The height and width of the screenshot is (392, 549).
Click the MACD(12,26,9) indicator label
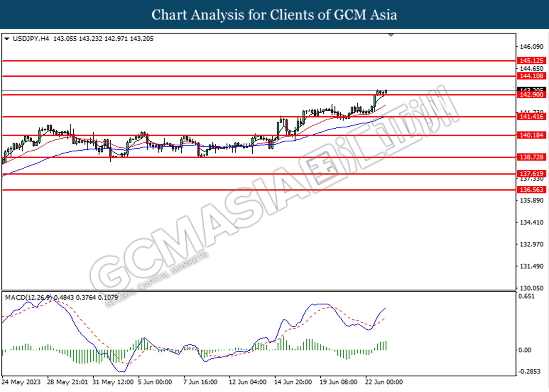coord(28,297)
